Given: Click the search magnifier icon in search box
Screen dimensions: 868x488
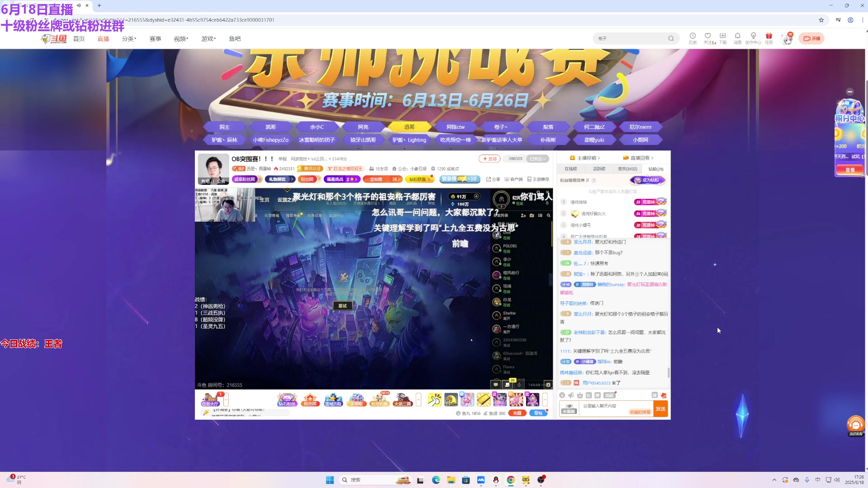Looking at the screenshot, I should point(671,38).
